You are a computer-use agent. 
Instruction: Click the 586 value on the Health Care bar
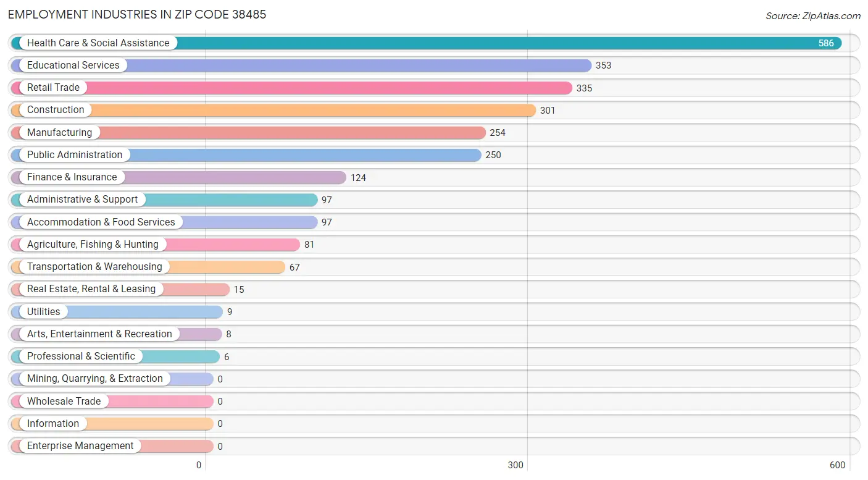826,43
